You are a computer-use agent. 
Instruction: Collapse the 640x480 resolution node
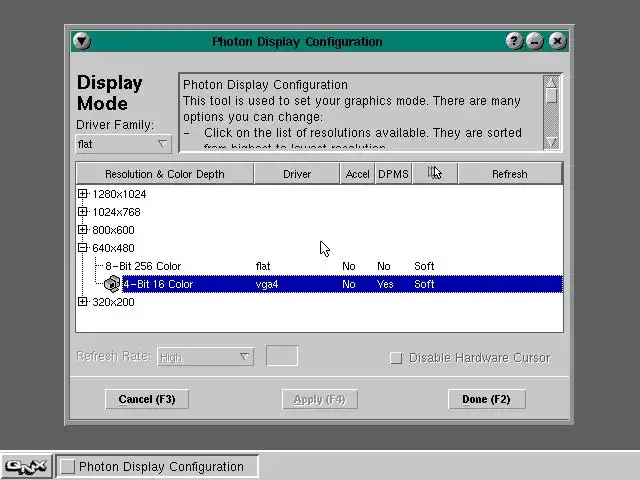[82, 248]
